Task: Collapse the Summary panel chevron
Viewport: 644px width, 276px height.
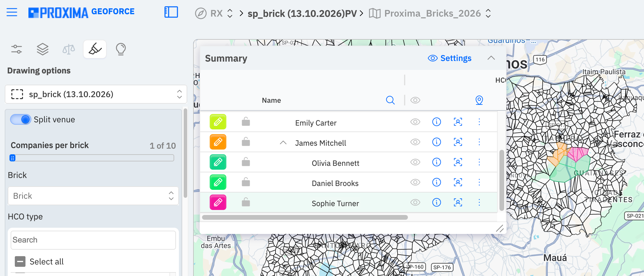Action: (x=491, y=58)
